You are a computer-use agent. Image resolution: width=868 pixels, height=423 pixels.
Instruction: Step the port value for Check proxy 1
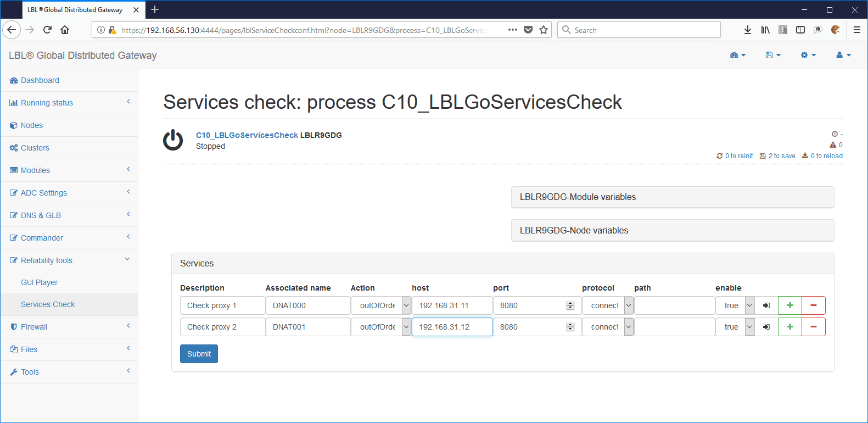(x=570, y=305)
